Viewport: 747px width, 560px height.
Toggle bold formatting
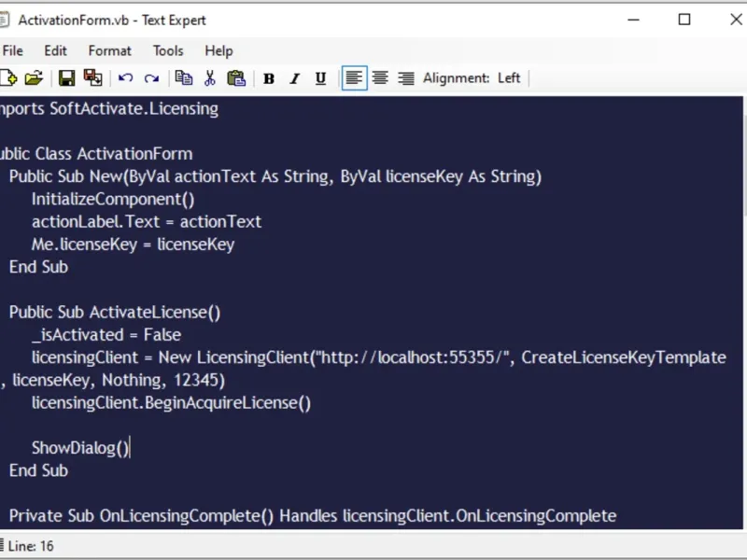[269, 78]
